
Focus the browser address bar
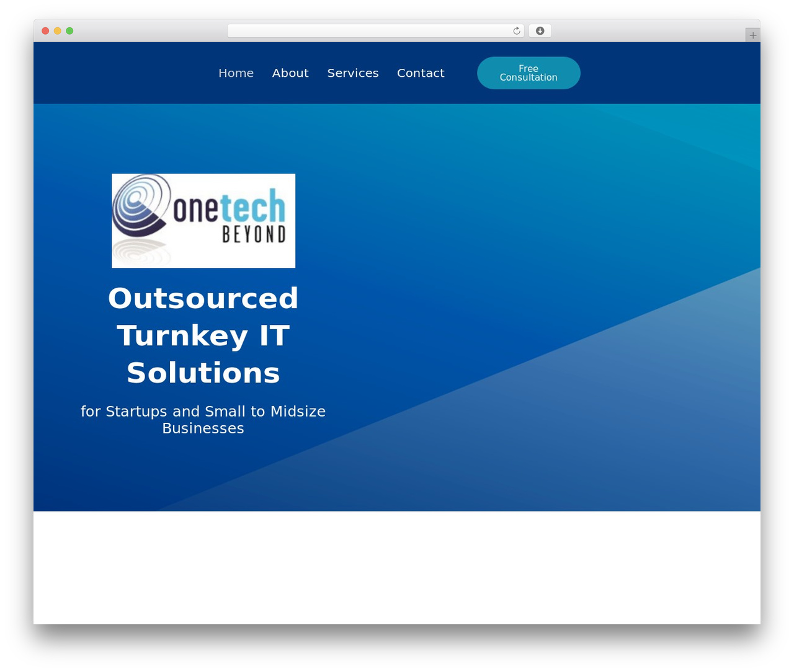point(375,31)
